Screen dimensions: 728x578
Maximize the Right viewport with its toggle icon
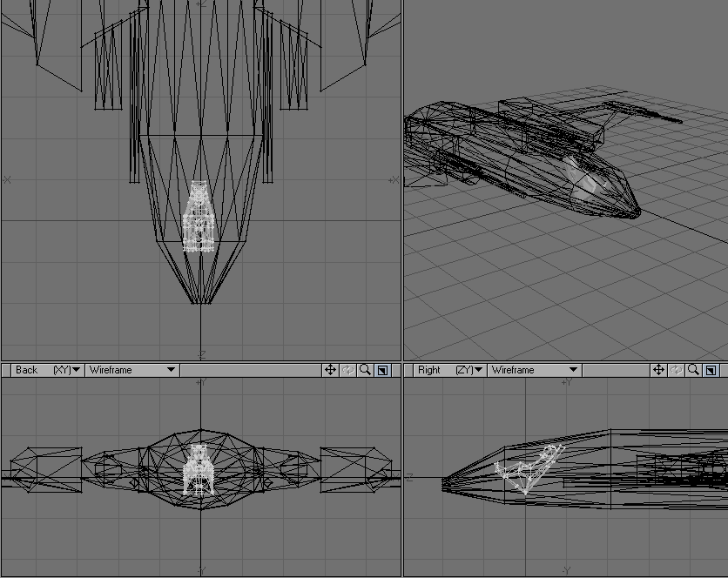point(711,370)
